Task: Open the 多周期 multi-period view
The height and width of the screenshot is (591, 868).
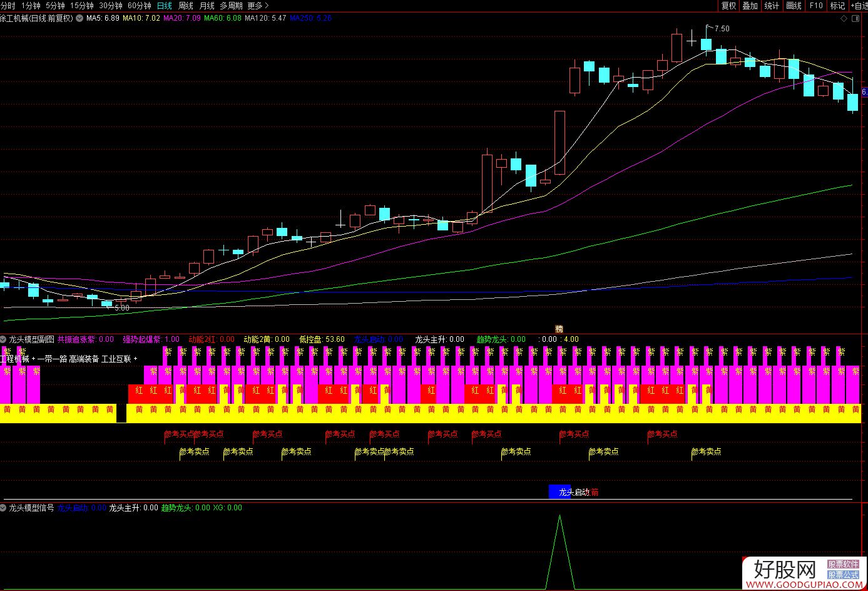Action: (231, 6)
